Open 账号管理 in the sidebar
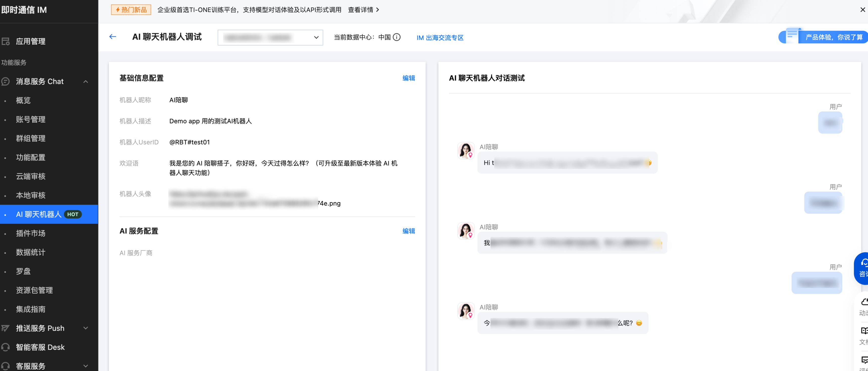 (31, 119)
